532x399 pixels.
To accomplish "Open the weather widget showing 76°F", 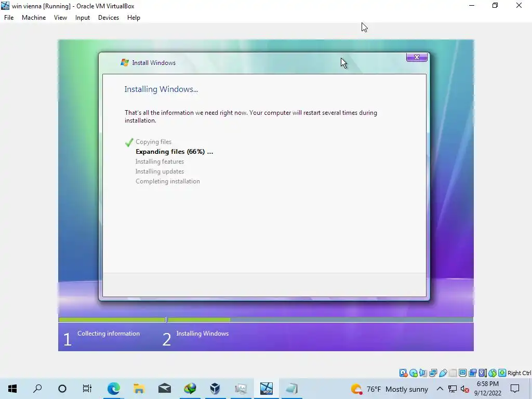I will click(x=389, y=389).
